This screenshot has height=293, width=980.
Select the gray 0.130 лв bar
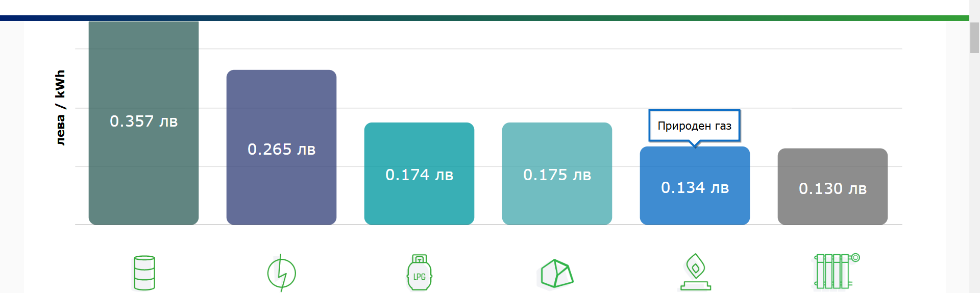coord(832,186)
